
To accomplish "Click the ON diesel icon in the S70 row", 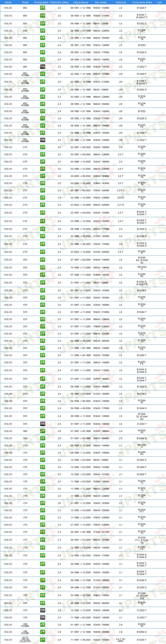I will tap(43, 424).
